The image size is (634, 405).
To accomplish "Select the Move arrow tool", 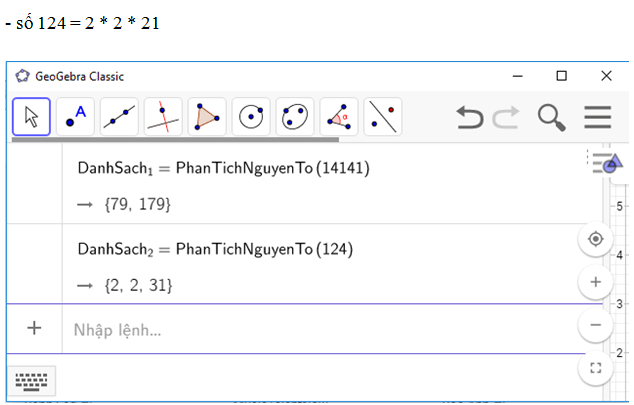I will 31,117.
